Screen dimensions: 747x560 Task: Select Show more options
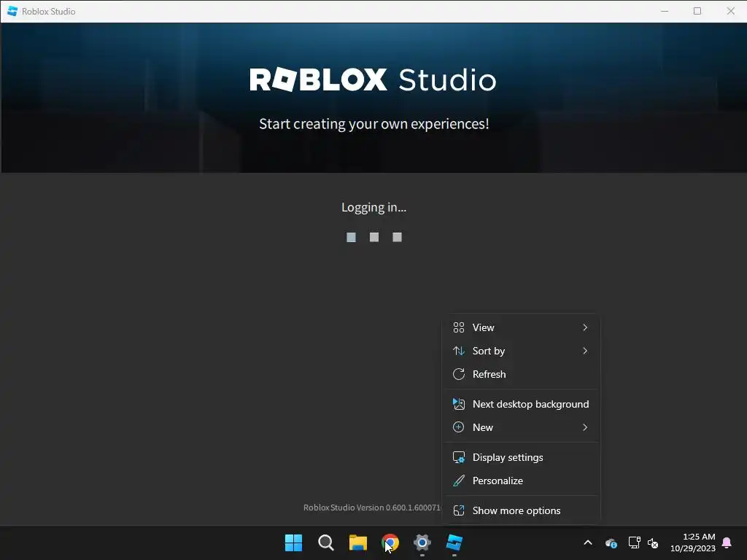[x=521, y=510]
